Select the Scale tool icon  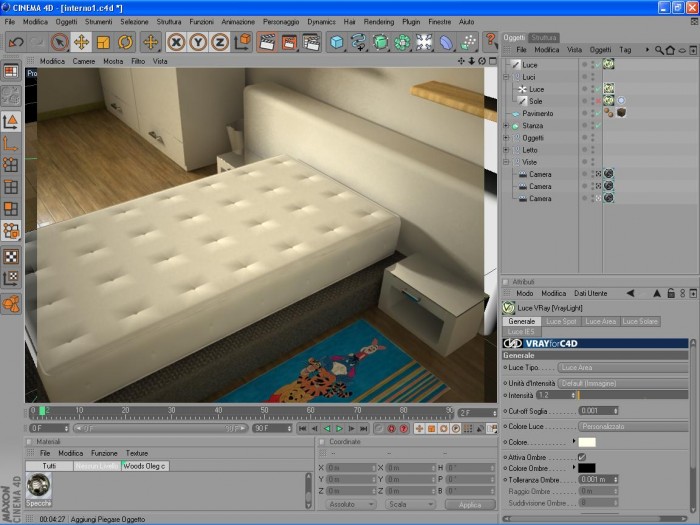point(104,42)
